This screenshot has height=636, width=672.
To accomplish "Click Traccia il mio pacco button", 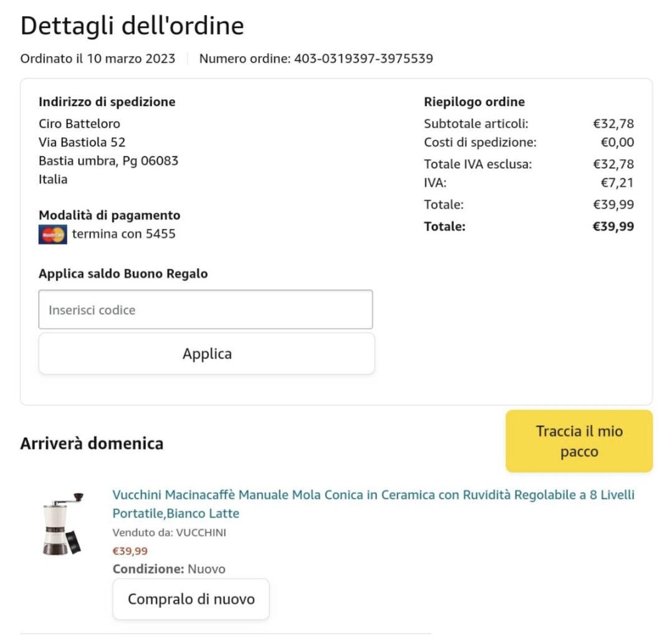I will click(578, 441).
